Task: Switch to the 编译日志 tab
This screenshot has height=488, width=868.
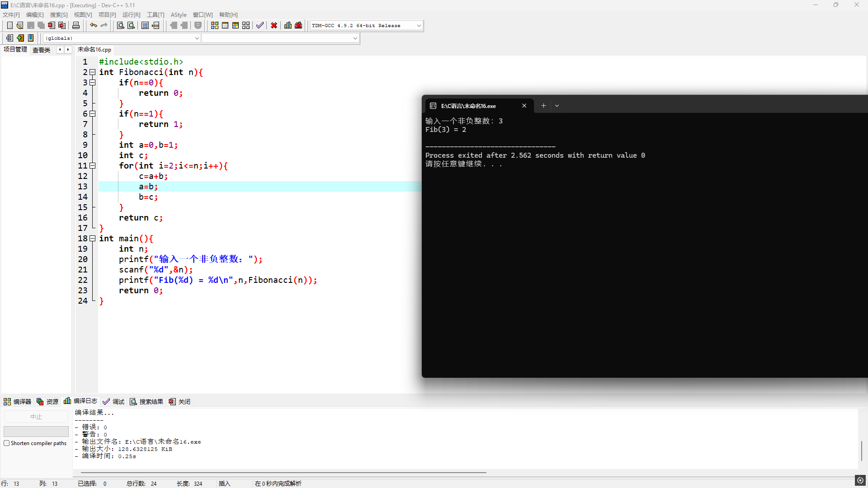Action: coord(81,401)
